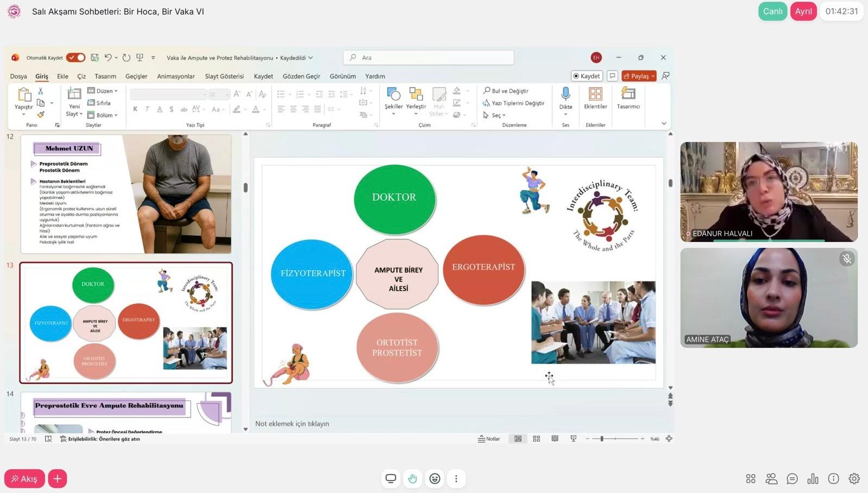The width and height of the screenshot is (868, 493).
Task: Adjust the zoom slider in status bar
Action: pos(602,439)
